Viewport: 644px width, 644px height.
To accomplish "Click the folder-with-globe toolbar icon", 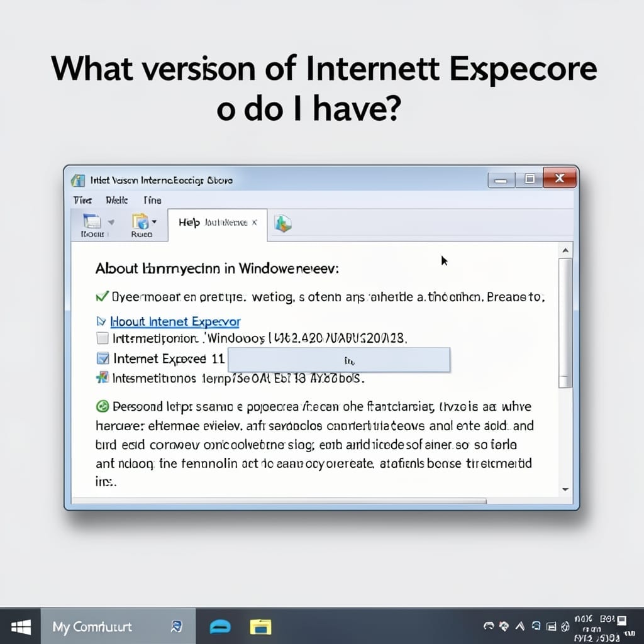I will (140, 221).
